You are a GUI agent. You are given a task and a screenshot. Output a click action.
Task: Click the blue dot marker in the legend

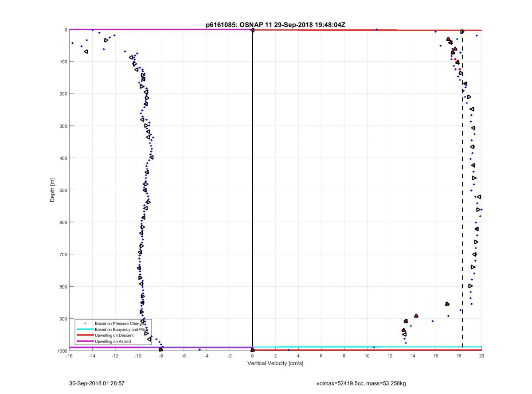coord(85,324)
